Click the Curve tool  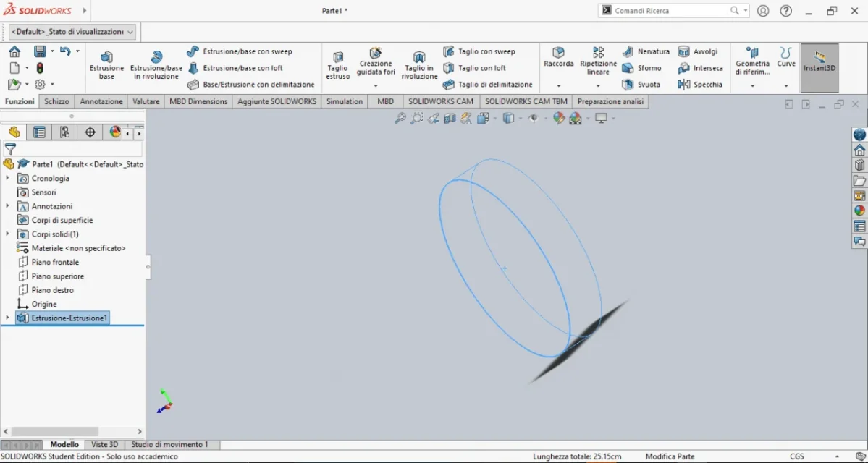click(x=786, y=58)
